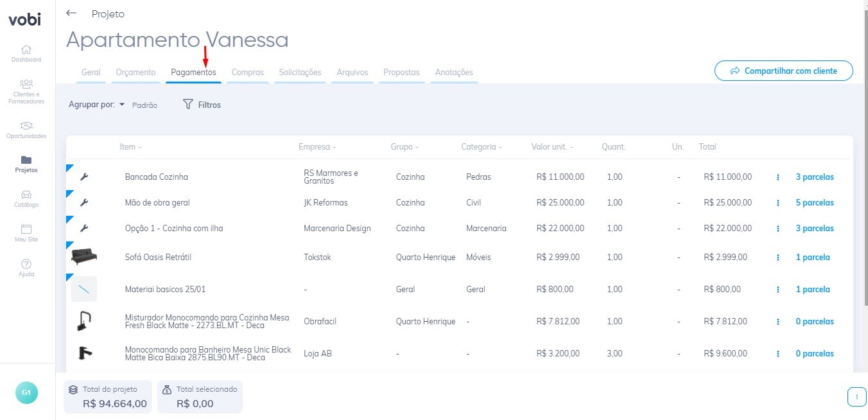Open Clientes e Fornecedores sidebar icon
868x420 pixels.
click(26, 84)
